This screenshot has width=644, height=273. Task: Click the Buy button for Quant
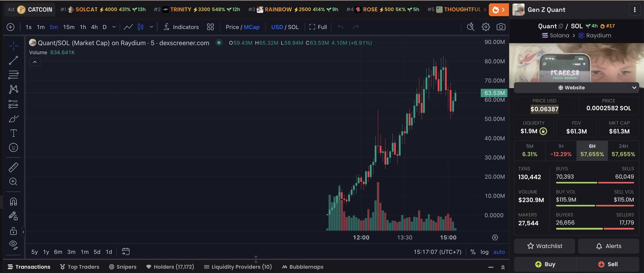coord(546,264)
